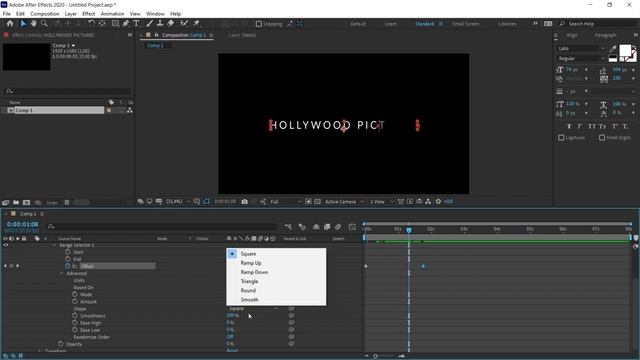Screen dimensions: 640x360
Task: Collapse the Advanced property group
Action: pos(62,273)
